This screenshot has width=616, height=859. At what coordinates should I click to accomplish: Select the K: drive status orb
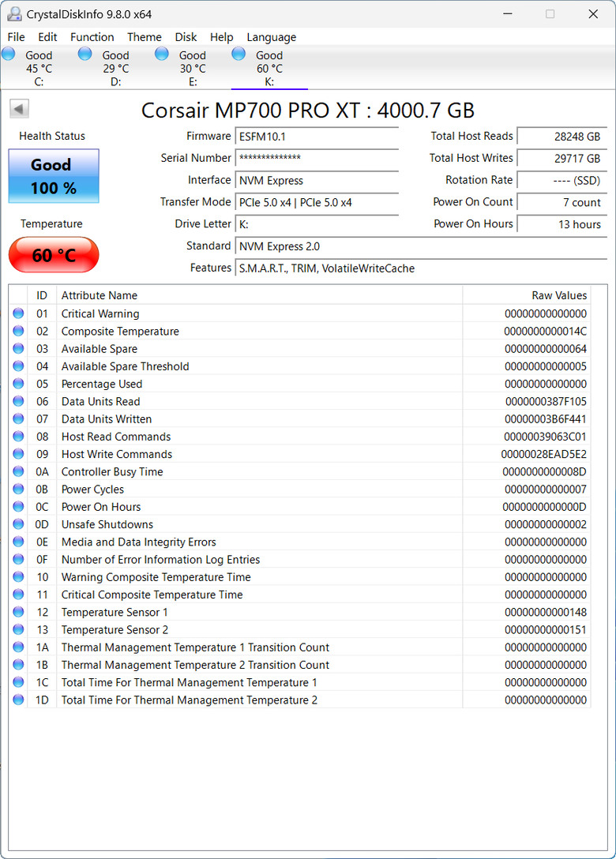pos(239,54)
